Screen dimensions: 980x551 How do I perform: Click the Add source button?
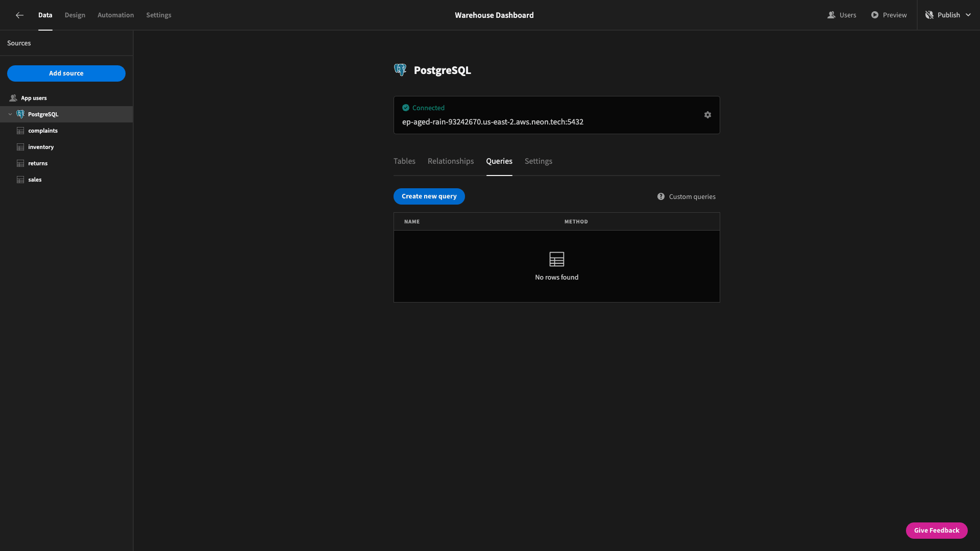(x=66, y=73)
